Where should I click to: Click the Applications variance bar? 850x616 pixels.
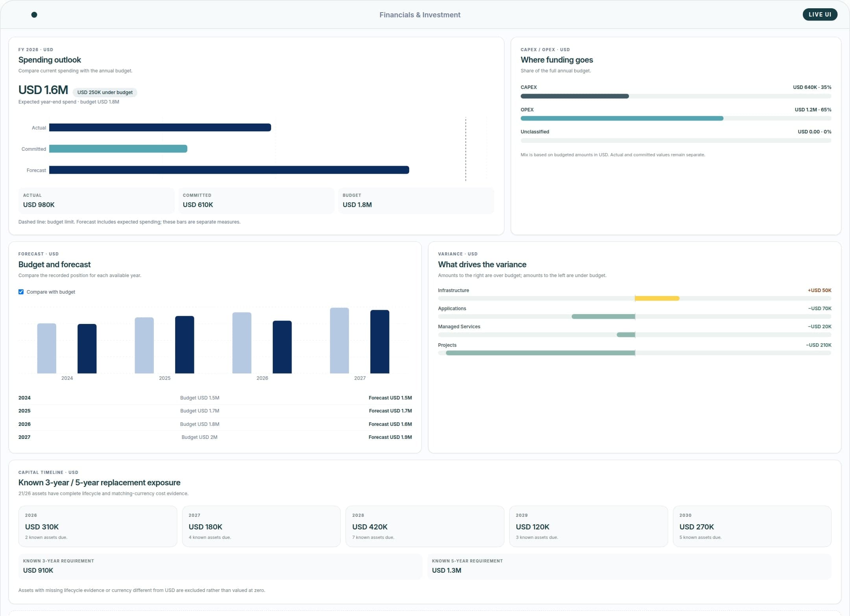pos(603,317)
